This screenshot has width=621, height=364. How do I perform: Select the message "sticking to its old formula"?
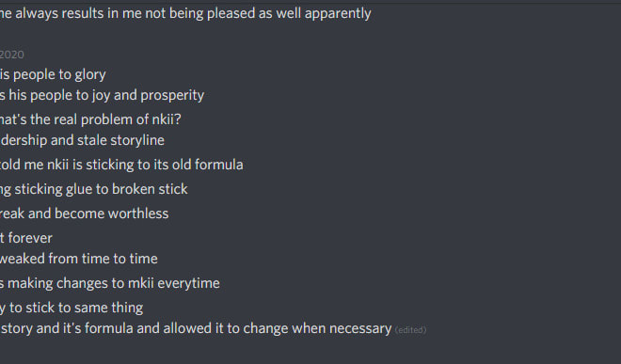[121, 165]
